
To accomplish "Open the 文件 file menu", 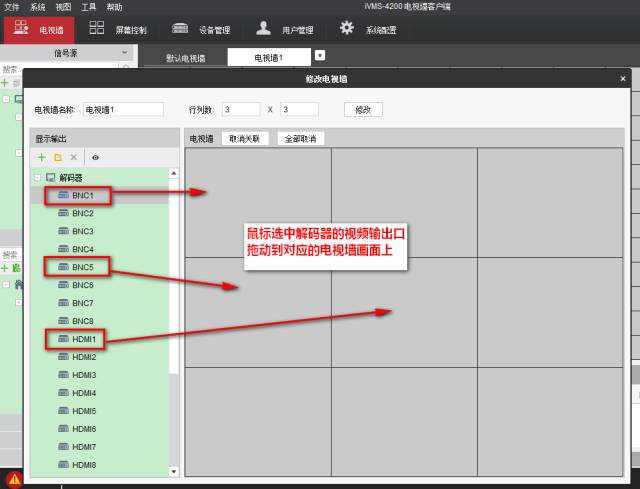I will [12, 7].
